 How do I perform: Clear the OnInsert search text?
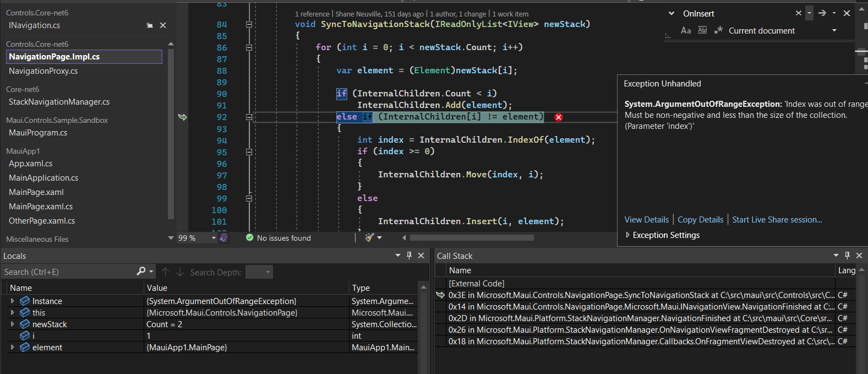(x=799, y=13)
